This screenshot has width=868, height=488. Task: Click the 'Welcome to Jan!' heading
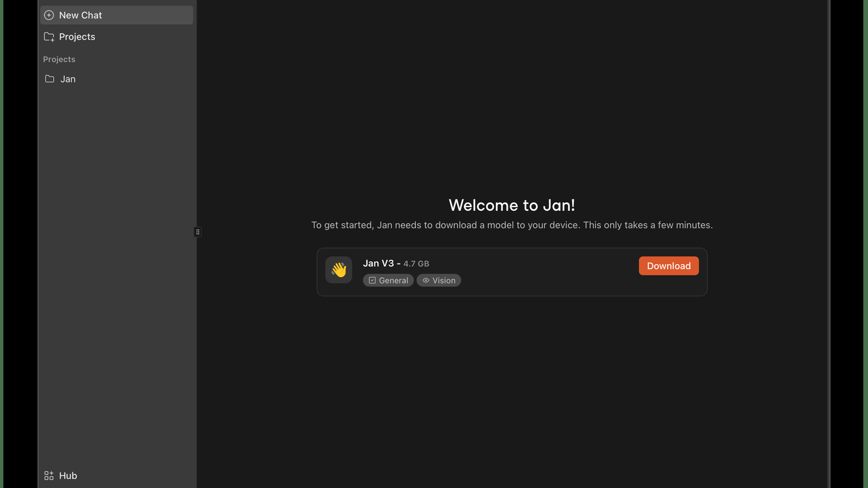(x=511, y=205)
